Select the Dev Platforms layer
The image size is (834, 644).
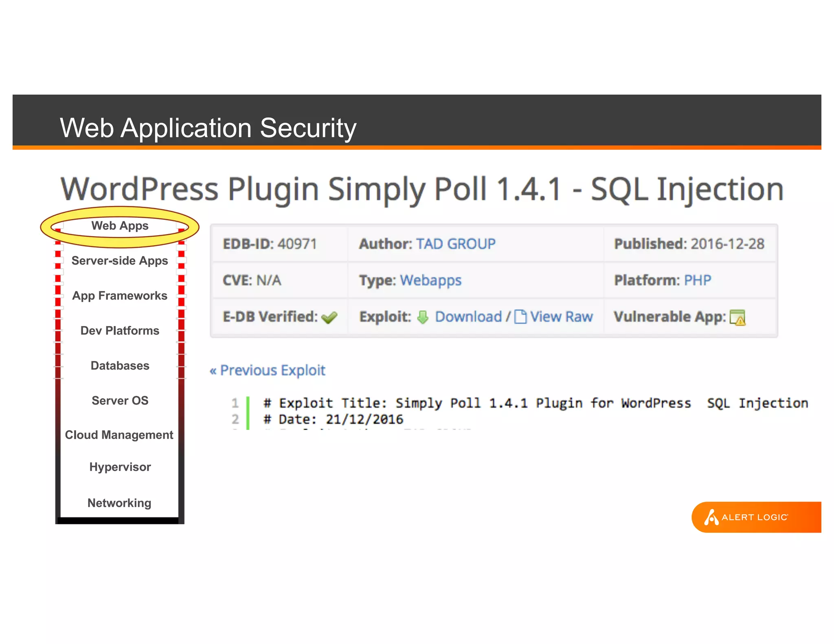coord(120,331)
